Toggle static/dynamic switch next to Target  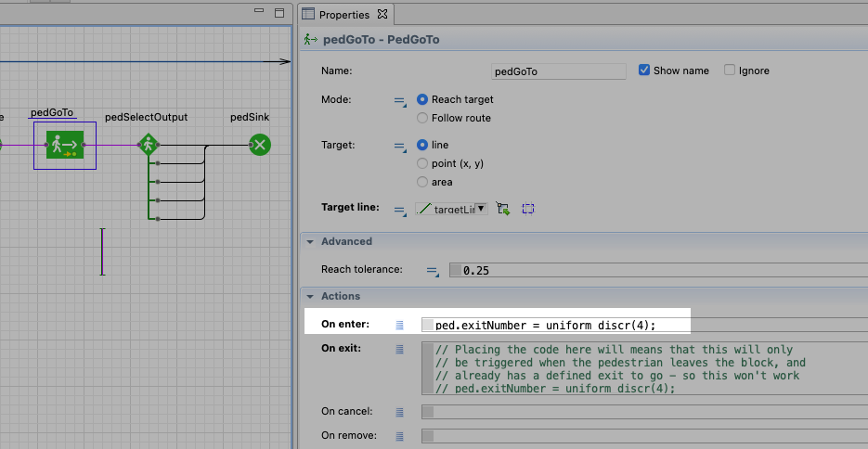pos(400,146)
